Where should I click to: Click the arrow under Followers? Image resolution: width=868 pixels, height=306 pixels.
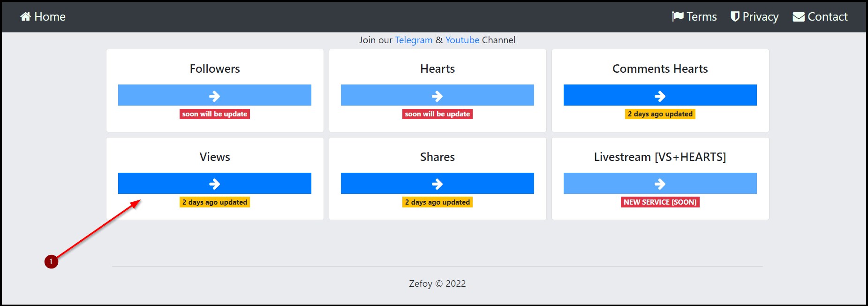214,96
